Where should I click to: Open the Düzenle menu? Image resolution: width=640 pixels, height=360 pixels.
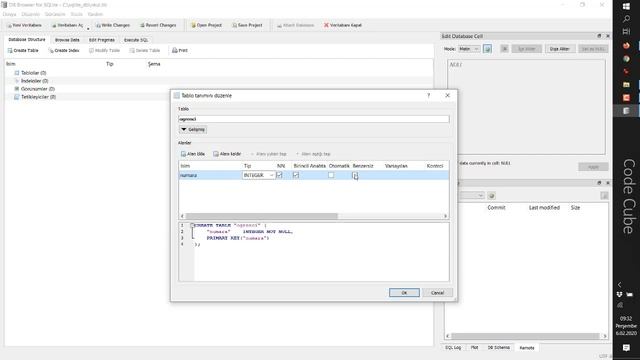pos(31,14)
